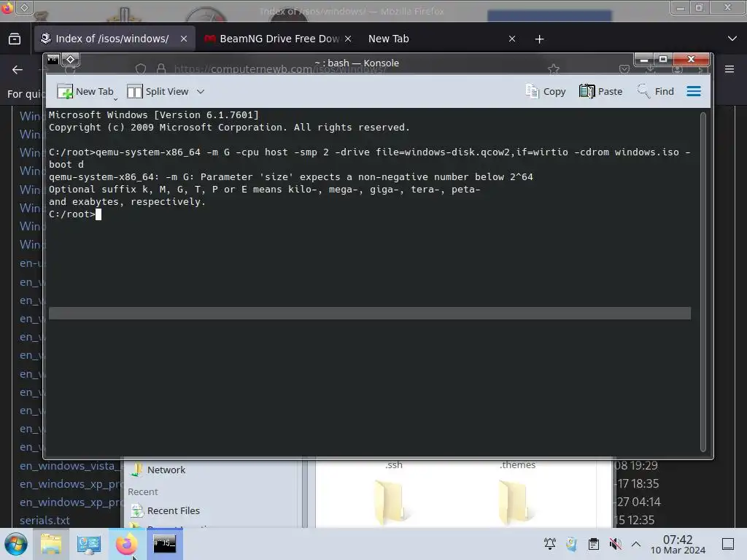Open serials.txt link in Firefox

[x=44, y=520]
